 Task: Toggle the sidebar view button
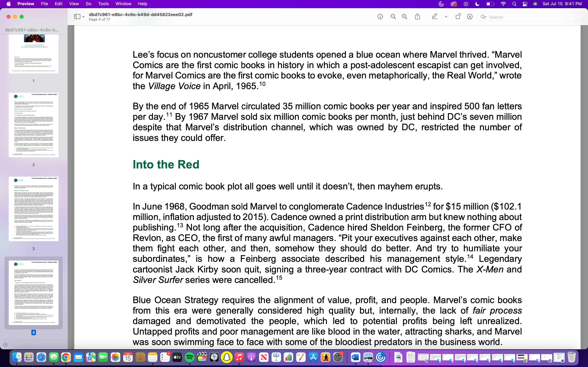click(77, 17)
